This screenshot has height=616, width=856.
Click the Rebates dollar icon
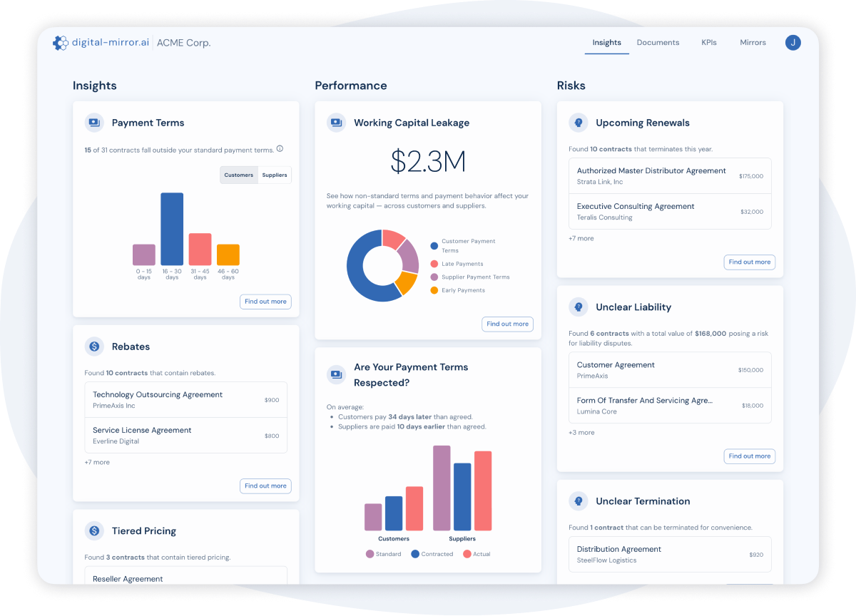[94, 346]
